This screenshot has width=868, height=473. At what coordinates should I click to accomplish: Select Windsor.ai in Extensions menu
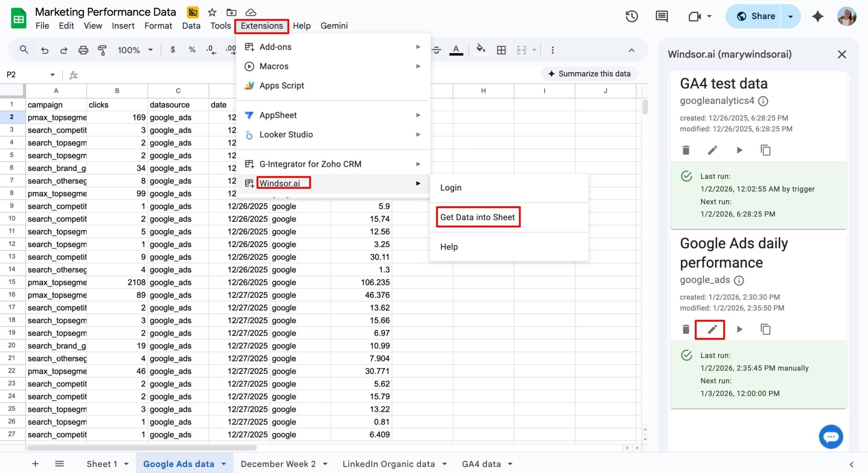(333, 183)
